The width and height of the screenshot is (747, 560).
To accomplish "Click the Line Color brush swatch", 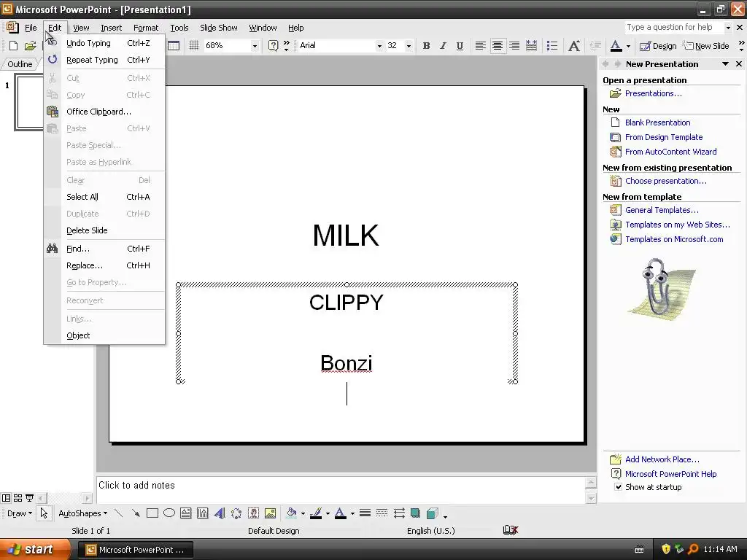I will (x=316, y=513).
